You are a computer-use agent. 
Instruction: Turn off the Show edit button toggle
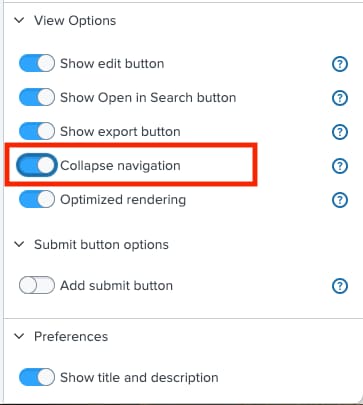tap(37, 63)
